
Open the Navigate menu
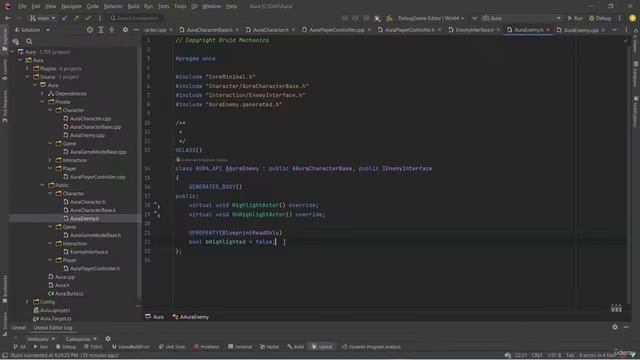pos(71,6)
